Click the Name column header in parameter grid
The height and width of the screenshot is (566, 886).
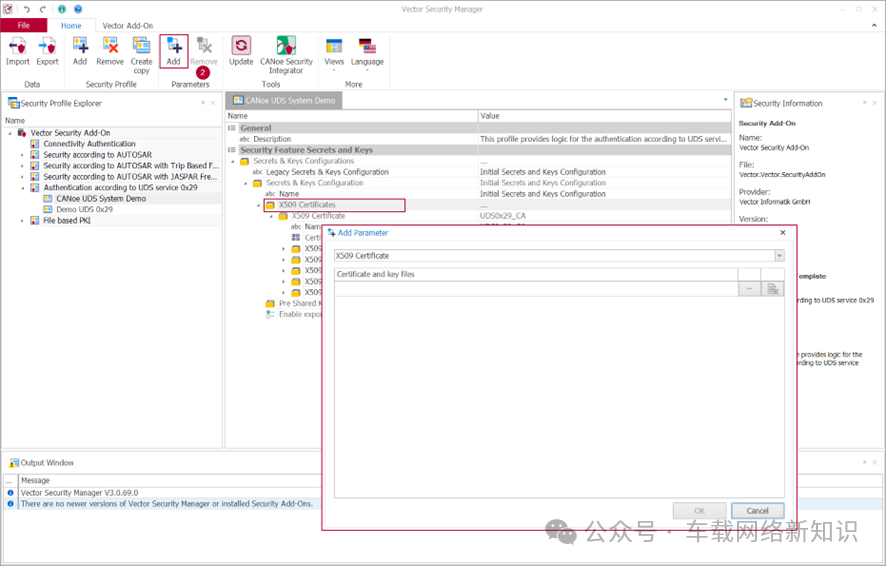click(352, 116)
